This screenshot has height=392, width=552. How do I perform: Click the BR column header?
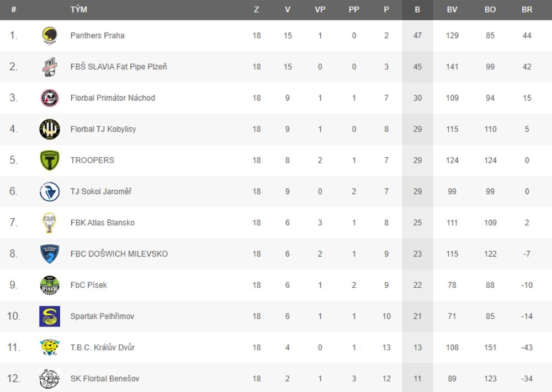(x=527, y=10)
